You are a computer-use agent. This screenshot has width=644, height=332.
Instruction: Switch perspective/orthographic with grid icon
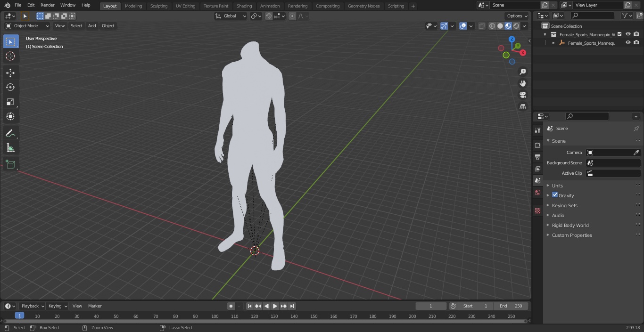click(523, 107)
